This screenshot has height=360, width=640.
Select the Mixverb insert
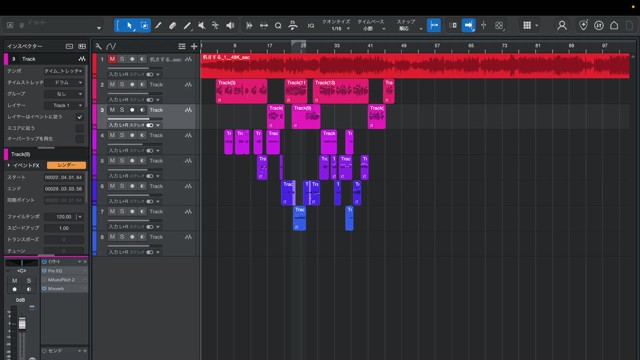tap(64, 289)
